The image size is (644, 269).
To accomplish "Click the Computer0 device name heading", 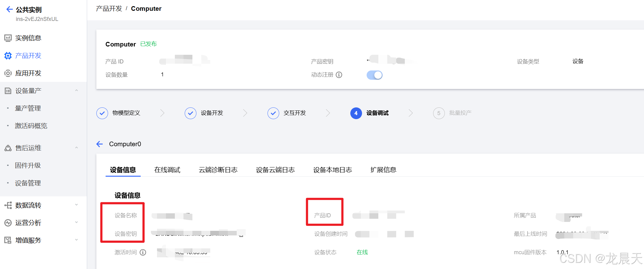I will click(125, 144).
